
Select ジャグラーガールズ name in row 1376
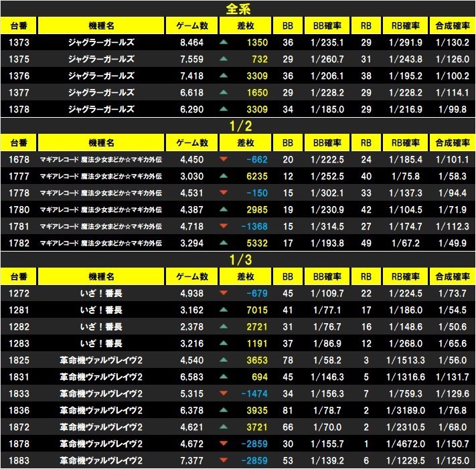[x=101, y=76]
